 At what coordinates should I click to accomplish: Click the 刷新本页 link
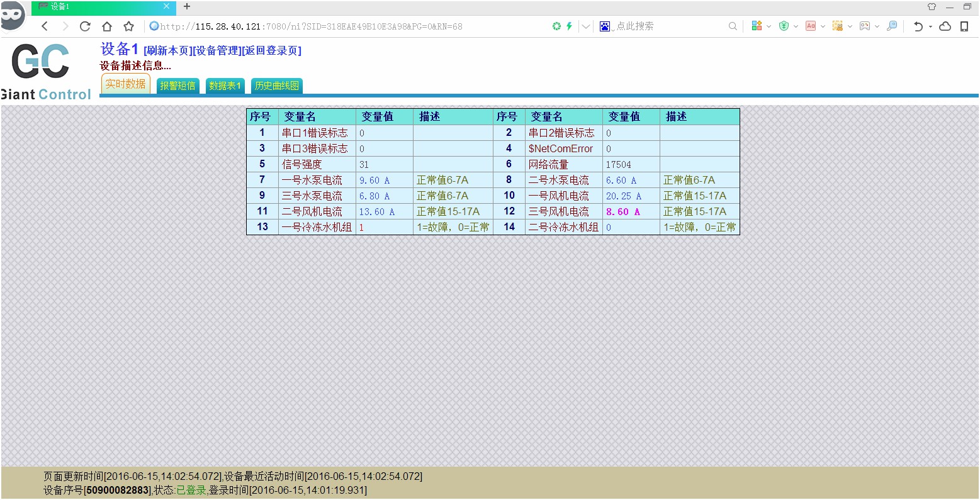click(x=168, y=51)
